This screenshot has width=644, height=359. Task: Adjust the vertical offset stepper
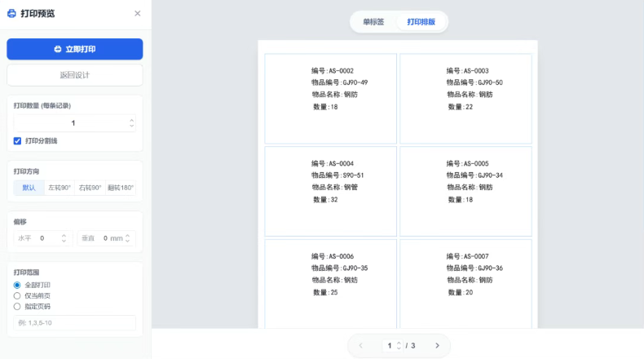coord(128,238)
